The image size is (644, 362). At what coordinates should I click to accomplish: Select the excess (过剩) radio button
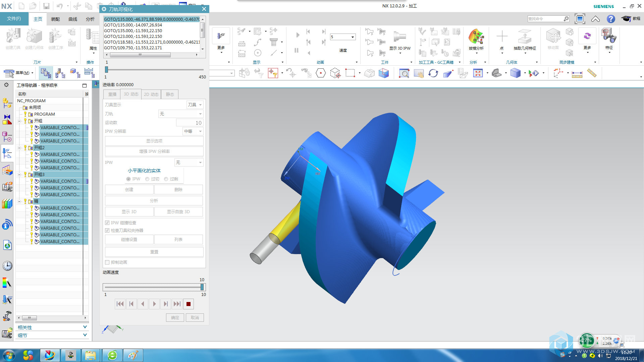[x=166, y=179]
